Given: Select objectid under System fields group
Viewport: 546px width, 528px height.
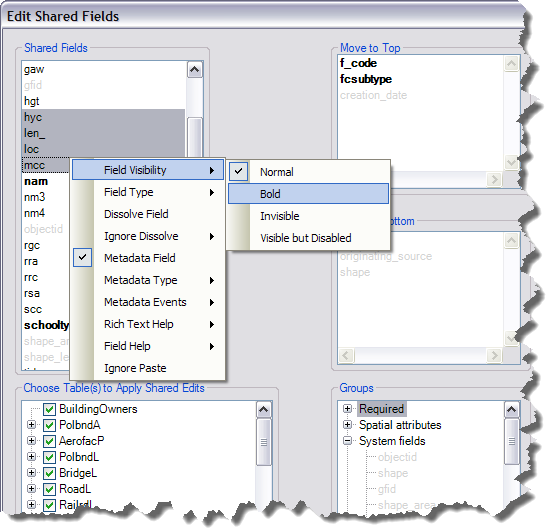Looking at the screenshot, I should pyautogui.click(x=397, y=457).
